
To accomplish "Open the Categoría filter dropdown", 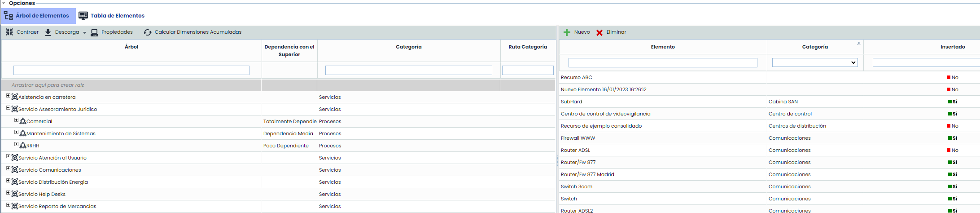I will point(814,62).
